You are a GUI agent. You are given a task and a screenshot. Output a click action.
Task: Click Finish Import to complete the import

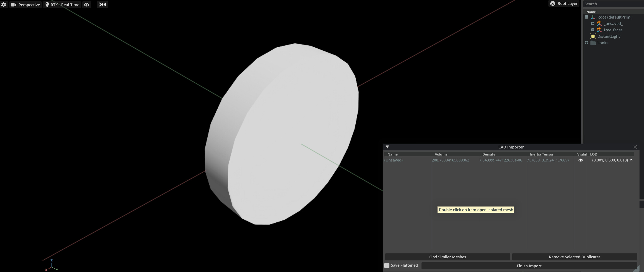coord(529,266)
